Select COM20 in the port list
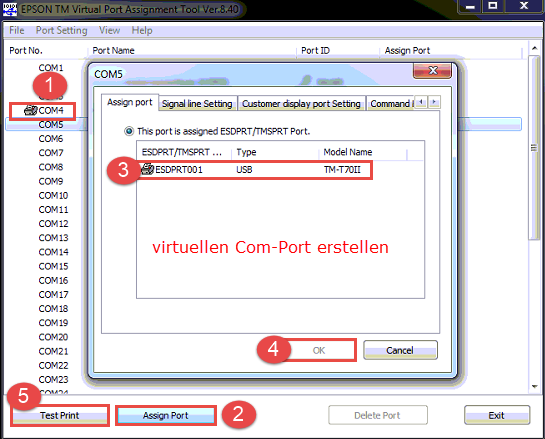This screenshot has width=545, height=439. (53, 337)
